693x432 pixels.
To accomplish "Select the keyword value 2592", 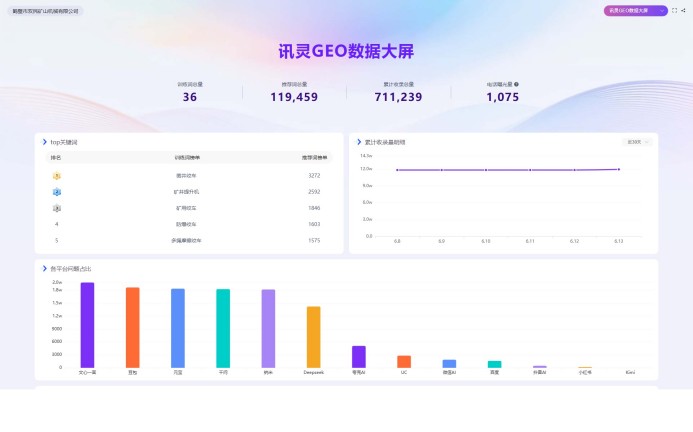I will click(314, 192).
